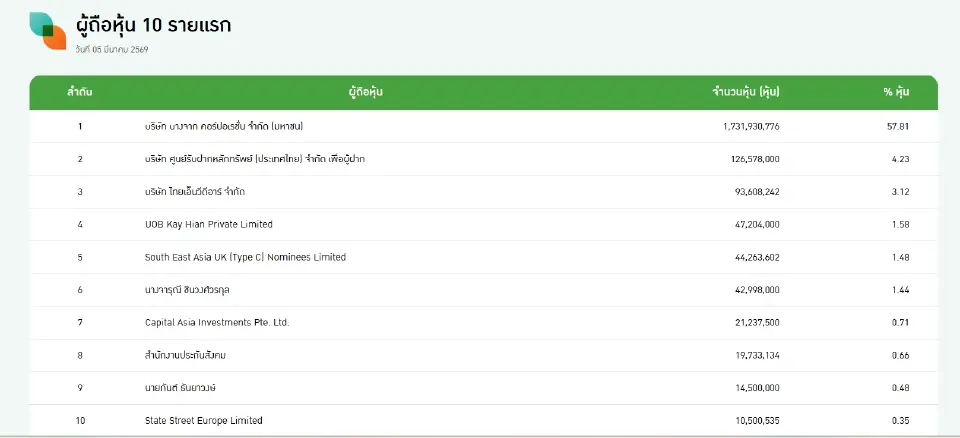The image size is (960, 438).
Task: Select บริษัท บางจาก คอร์ปอเรชั่น shareholder name
Action: pos(224,126)
